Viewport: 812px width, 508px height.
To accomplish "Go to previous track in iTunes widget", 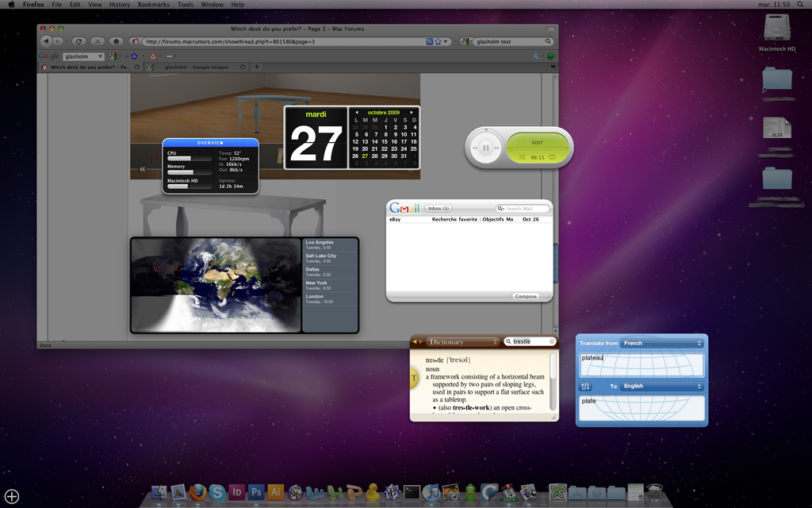I will pyautogui.click(x=474, y=148).
